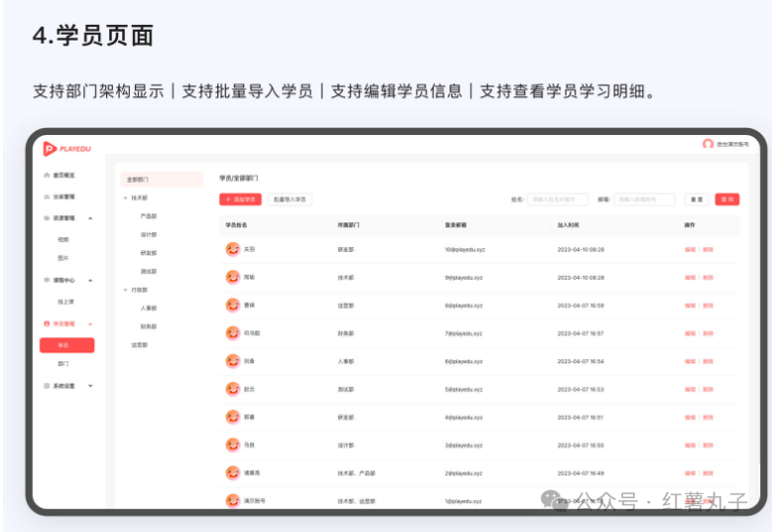The height and width of the screenshot is (532, 772).
Task: Click the avatar of student 刘备
Action: coord(233,361)
